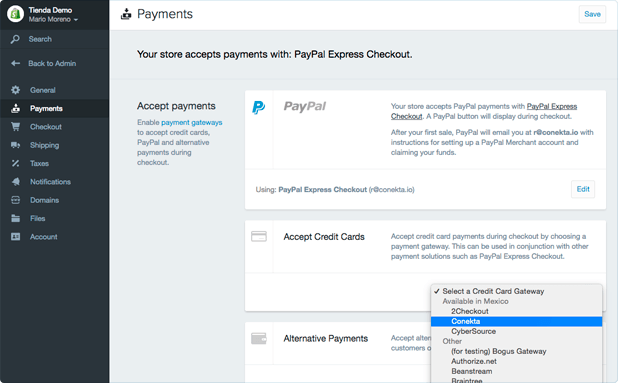Click the Shopify logo icon

[15, 14]
